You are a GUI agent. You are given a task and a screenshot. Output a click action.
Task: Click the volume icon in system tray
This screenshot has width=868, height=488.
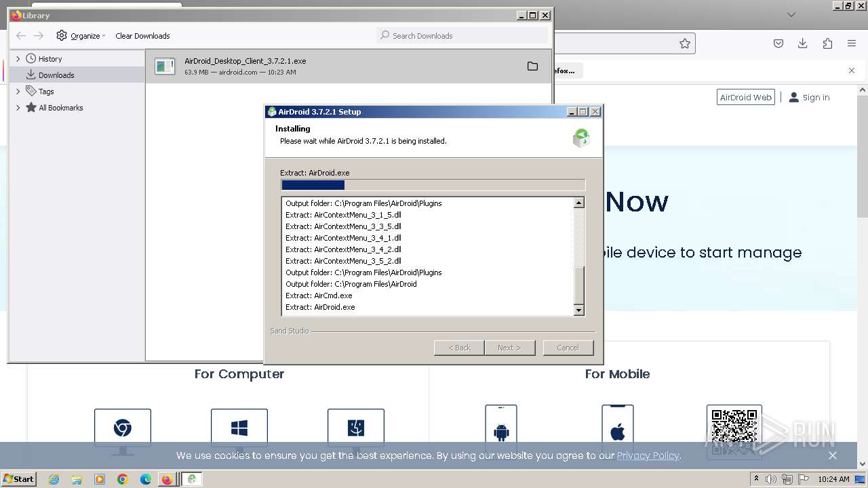click(772, 479)
